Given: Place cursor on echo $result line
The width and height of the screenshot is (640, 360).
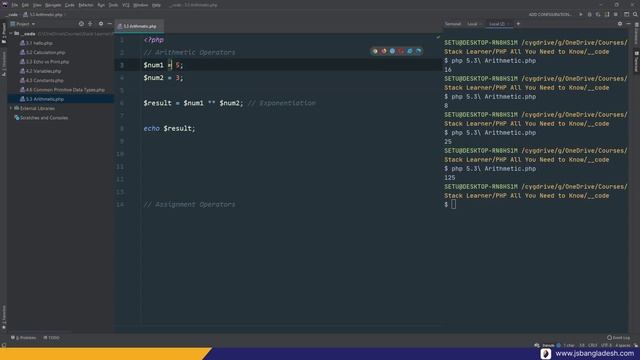Looking at the screenshot, I should click(169, 129).
